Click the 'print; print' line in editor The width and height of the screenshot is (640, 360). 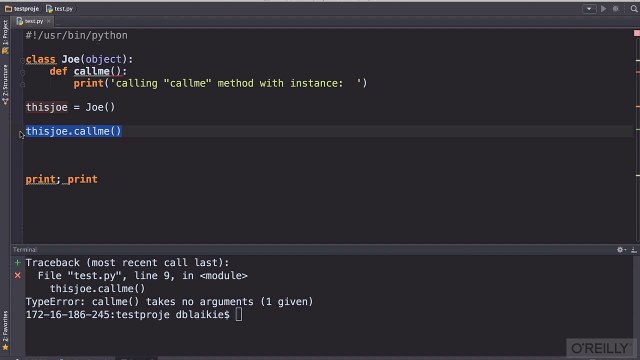[x=62, y=179]
